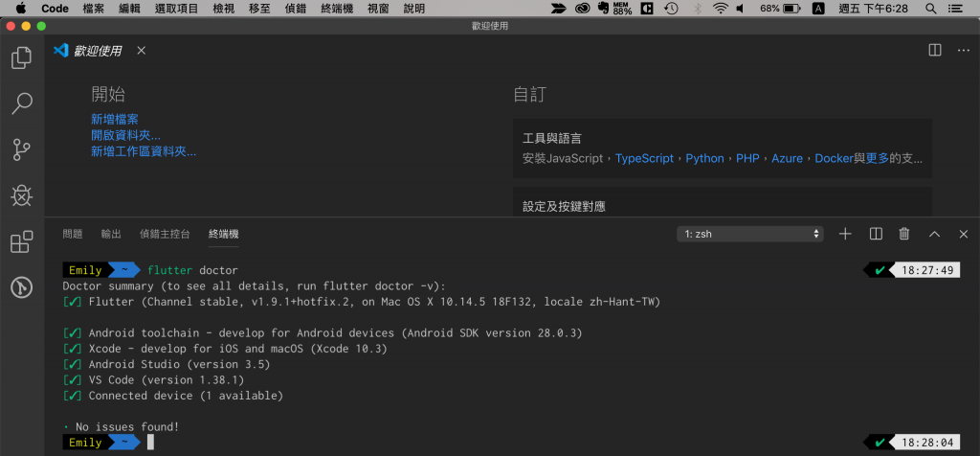
Task: Select the 歡迎使用 editor tab
Action: point(98,51)
